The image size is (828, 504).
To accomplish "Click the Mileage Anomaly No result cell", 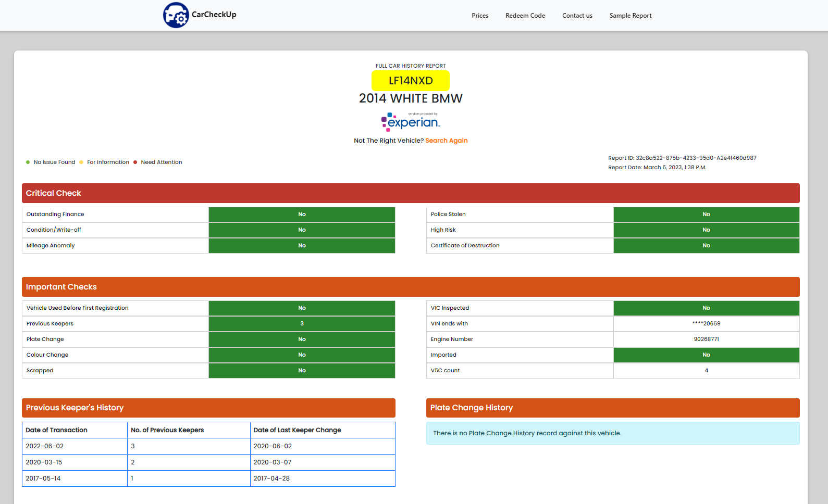I will click(302, 246).
